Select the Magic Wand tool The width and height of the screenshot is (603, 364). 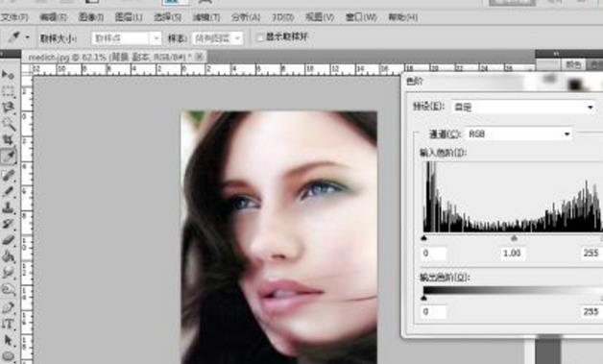point(8,124)
